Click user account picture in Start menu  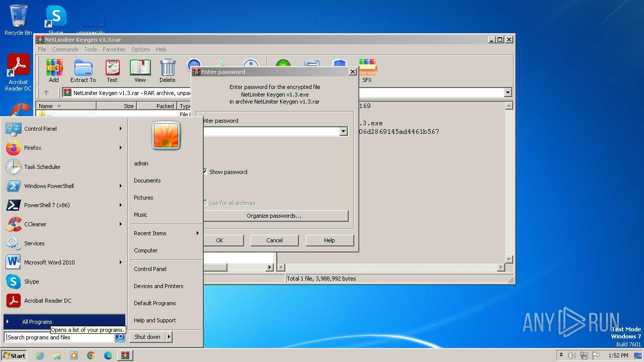166,136
